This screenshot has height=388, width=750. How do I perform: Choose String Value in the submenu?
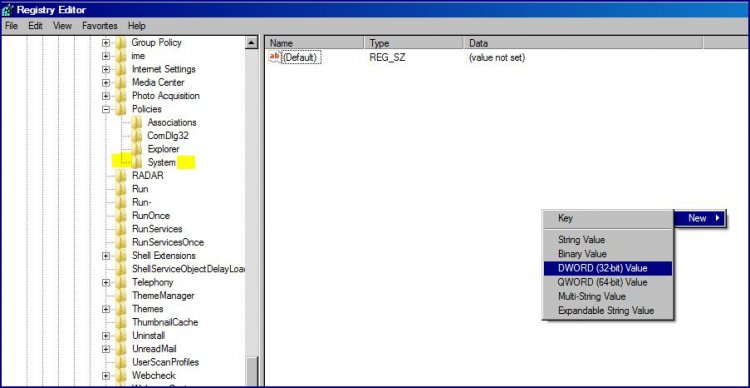[x=607, y=240]
